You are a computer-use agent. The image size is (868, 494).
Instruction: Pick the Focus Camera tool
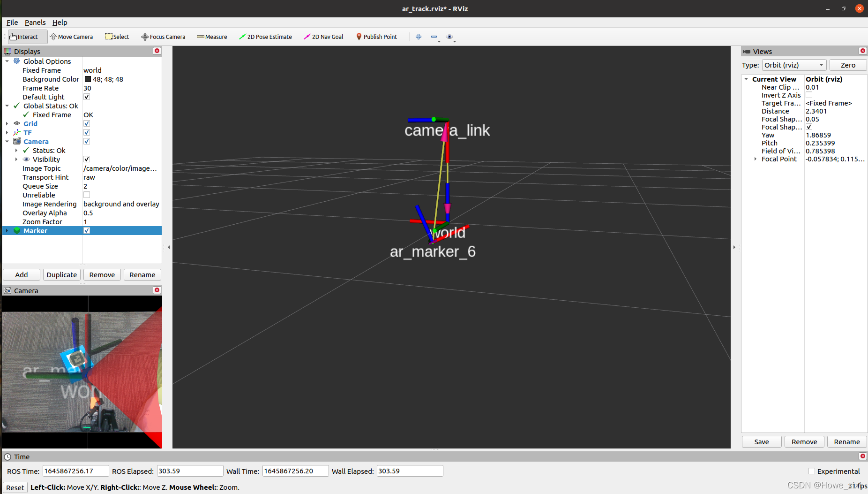163,37
